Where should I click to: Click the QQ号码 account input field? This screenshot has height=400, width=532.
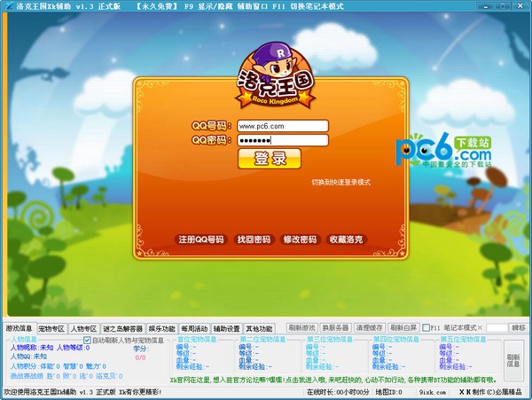pos(283,126)
